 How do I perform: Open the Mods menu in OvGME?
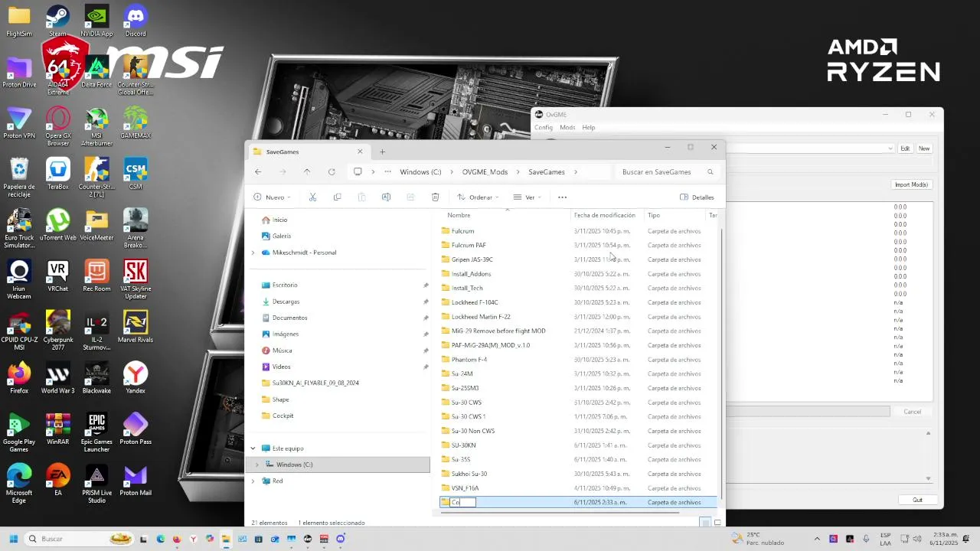(567, 128)
